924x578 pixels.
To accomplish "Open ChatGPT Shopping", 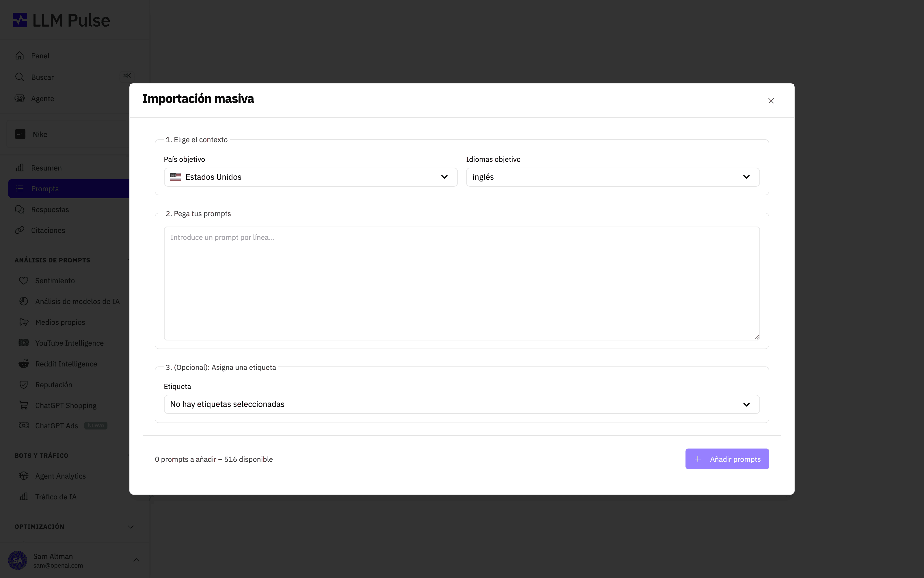I will pyautogui.click(x=66, y=405).
